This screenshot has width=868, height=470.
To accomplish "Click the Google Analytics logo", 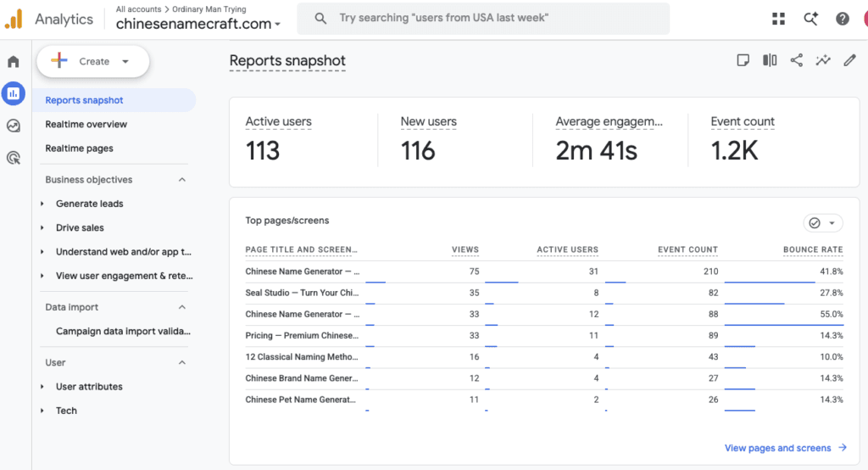I will point(14,19).
